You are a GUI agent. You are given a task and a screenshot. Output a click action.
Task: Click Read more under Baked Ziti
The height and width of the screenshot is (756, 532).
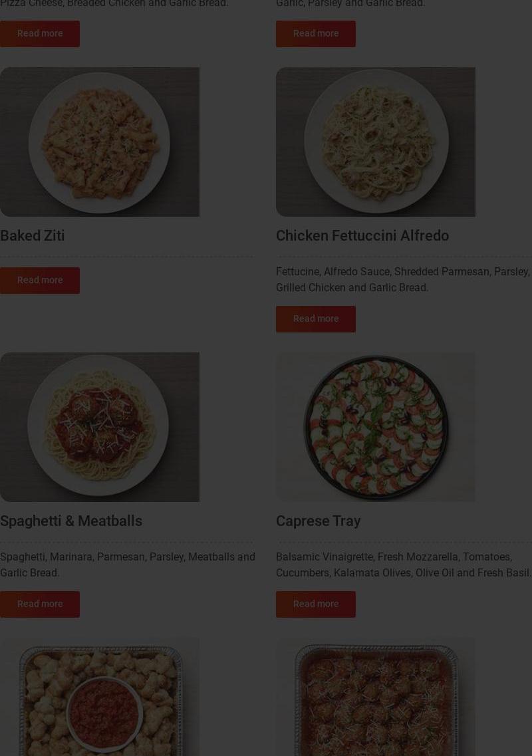[39, 280]
